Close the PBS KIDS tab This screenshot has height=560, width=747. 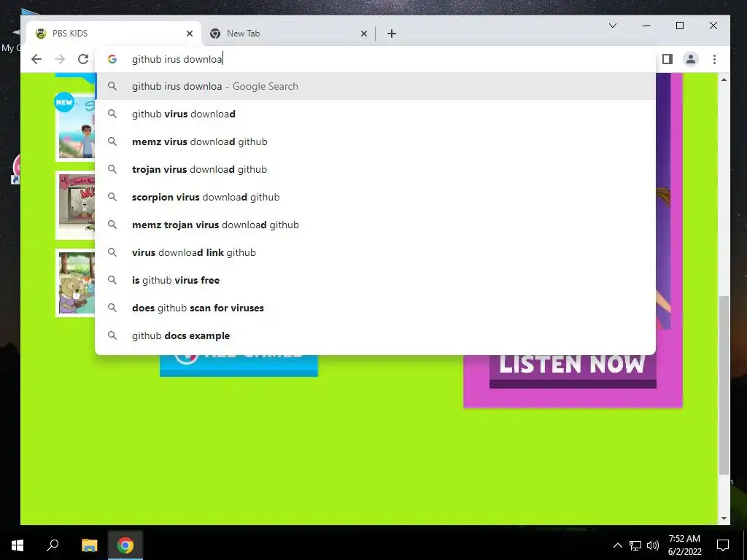tap(190, 34)
